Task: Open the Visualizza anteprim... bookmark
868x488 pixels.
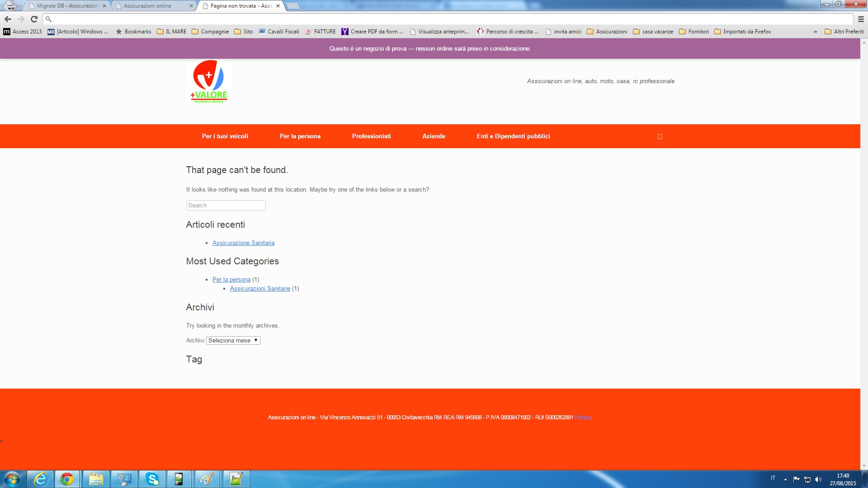Action: tap(439, 32)
